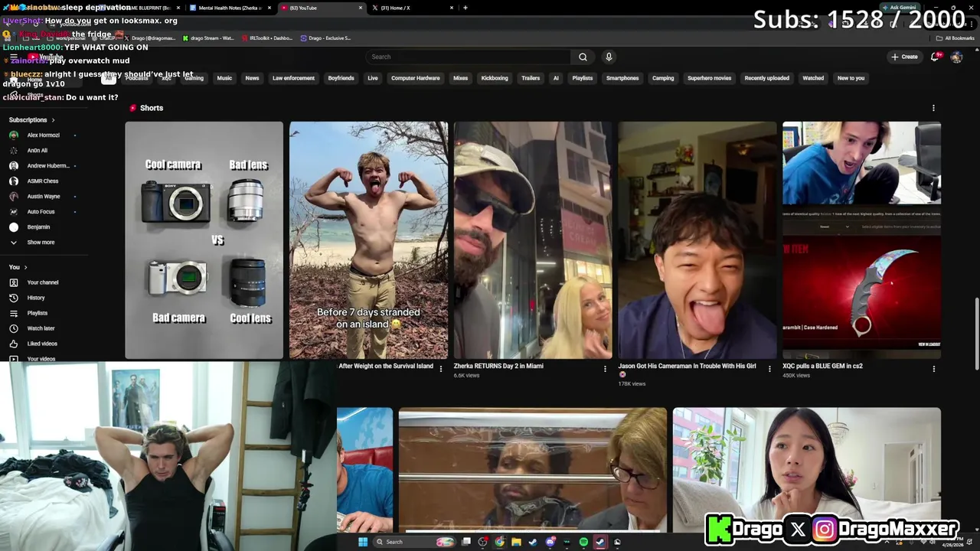The height and width of the screenshot is (551, 980).
Task: Open drago Stream bookmark
Action: coord(208,38)
